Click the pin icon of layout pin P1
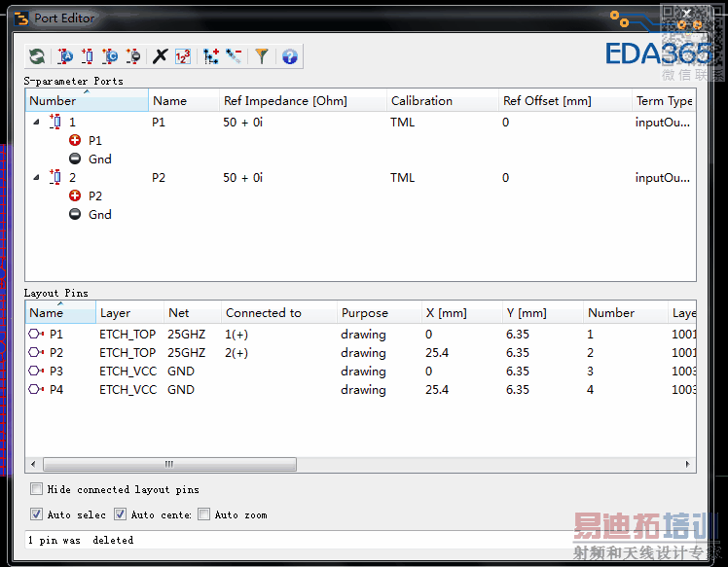This screenshot has width=728, height=567. (36, 335)
